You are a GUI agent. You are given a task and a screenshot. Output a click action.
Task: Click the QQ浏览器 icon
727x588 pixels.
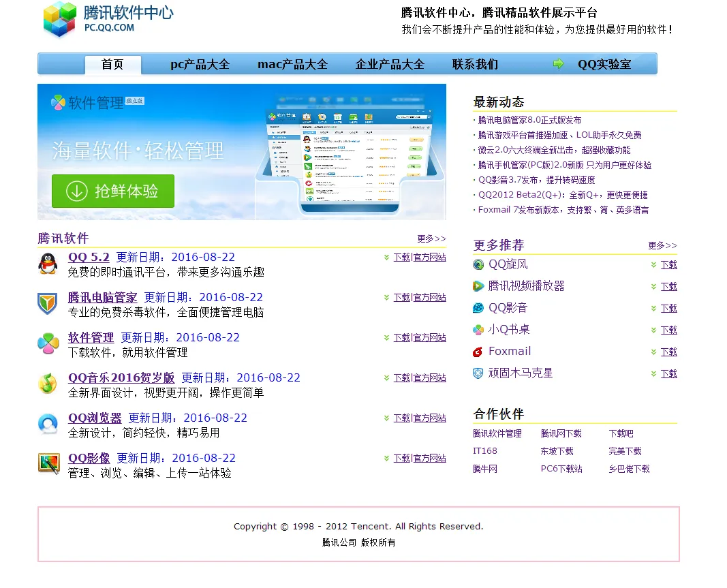(48, 423)
